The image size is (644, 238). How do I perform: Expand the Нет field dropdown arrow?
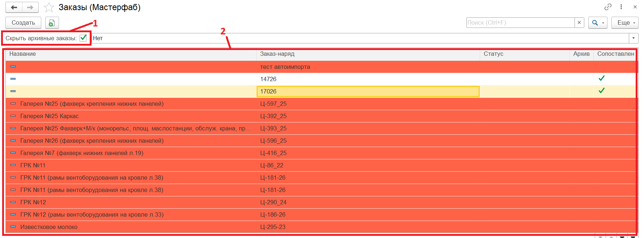coord(634,38)
